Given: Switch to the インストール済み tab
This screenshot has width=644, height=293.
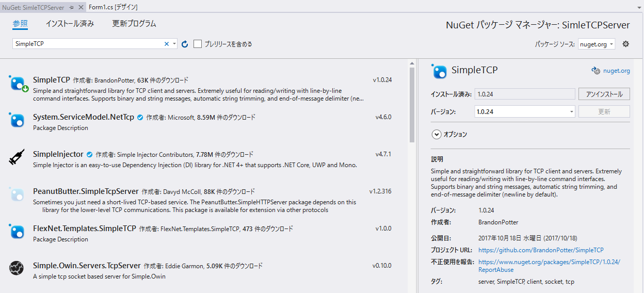Looking at the screenshot, I should click(x=70, y=24).
